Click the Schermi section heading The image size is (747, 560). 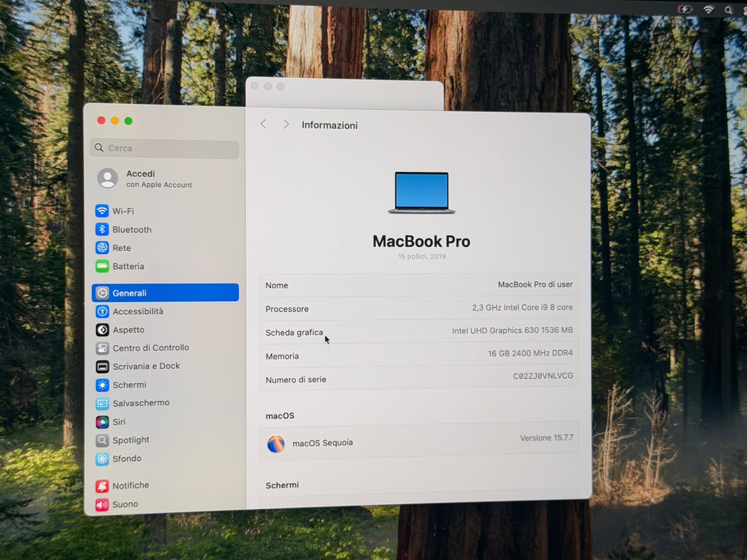click(282, 485)
